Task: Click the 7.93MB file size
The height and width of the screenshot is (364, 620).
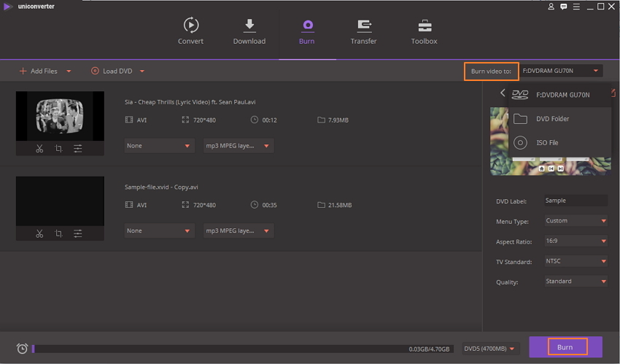Action: [338, 120]
